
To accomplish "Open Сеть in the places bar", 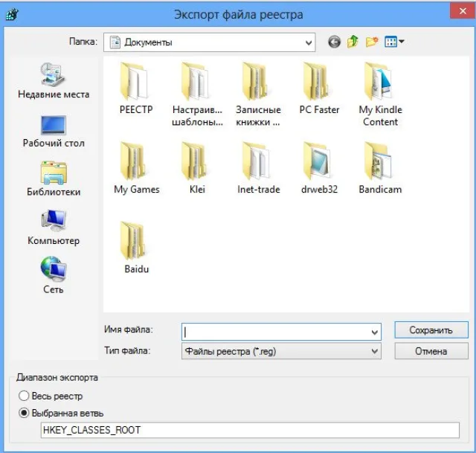I will coord(54,275).
